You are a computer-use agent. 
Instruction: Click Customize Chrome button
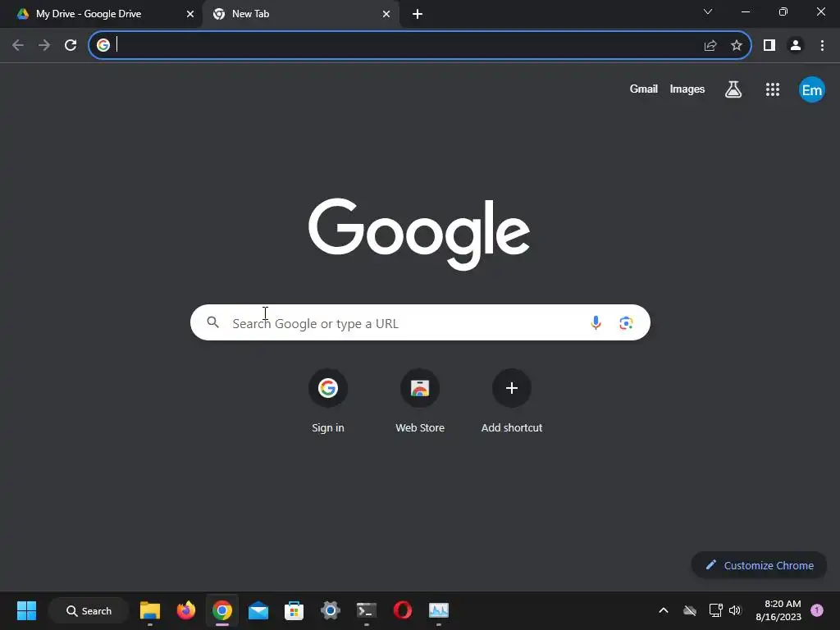click(x=759, y=565)
